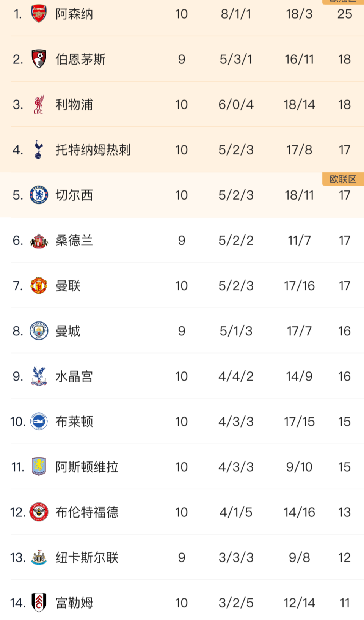
Task: Open the Bournemouth cherries badge
Action: tap(39, 59)
